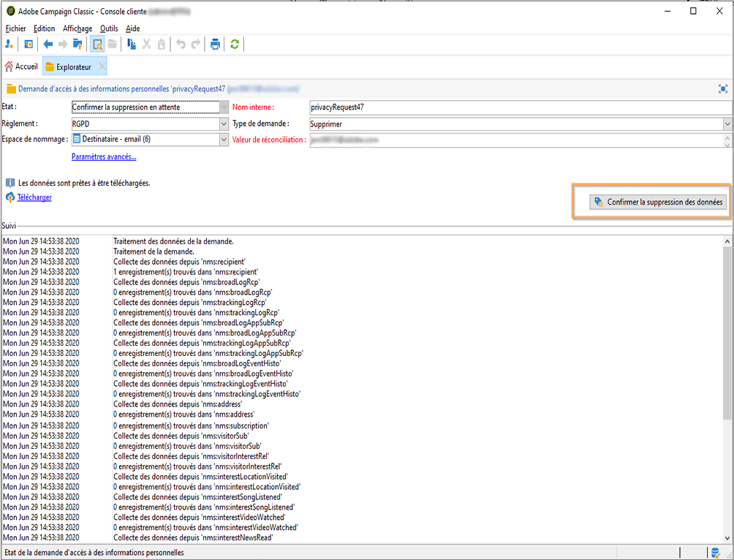Open the Edition menu
Image resolution: width=734 pixels, height=560 pixels.
(x=44, y=29)
